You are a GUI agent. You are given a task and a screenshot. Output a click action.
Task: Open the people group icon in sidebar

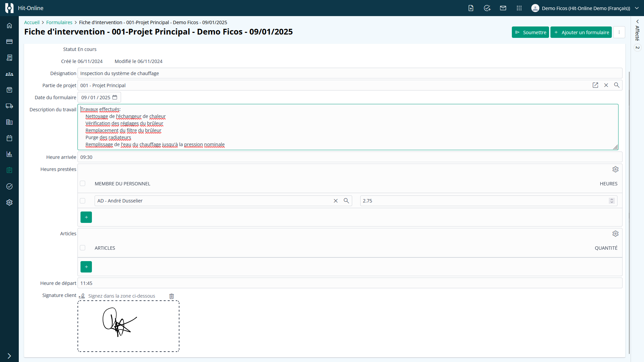[9, 74]
